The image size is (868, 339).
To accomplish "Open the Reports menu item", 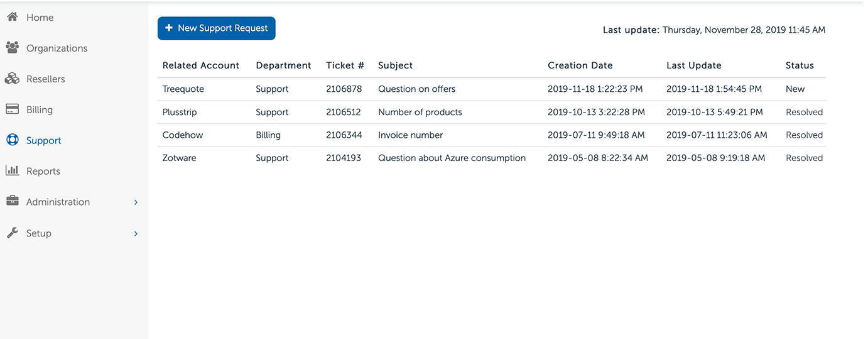I will (43, 171).
